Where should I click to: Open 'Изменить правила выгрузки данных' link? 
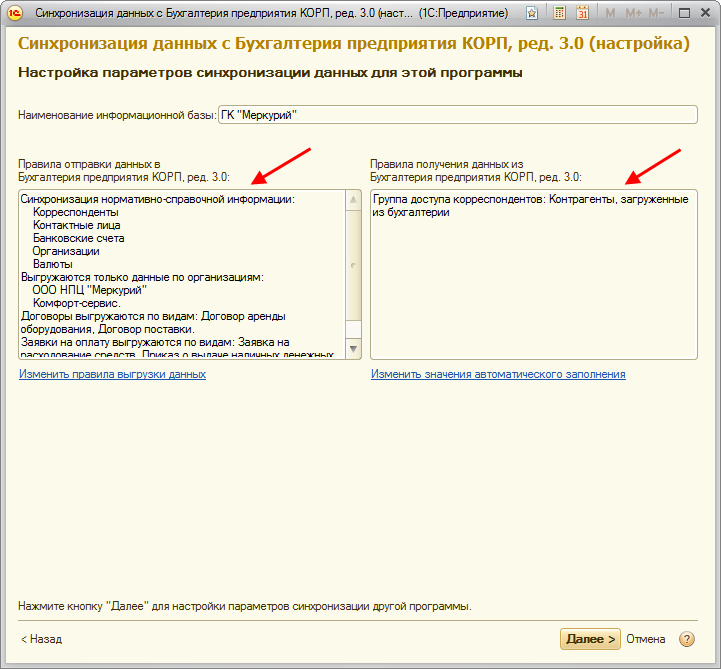pos(112,374)
